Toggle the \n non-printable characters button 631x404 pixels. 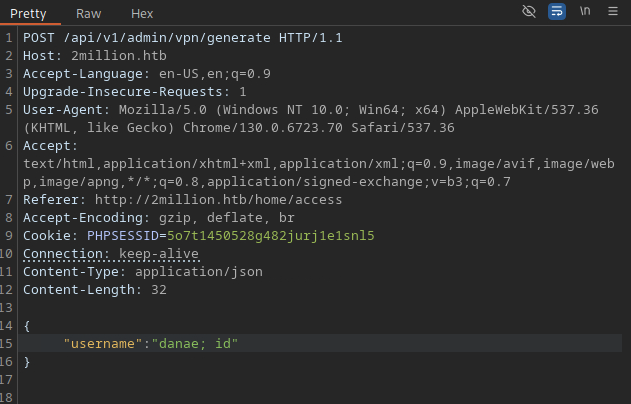coord(585,12)
